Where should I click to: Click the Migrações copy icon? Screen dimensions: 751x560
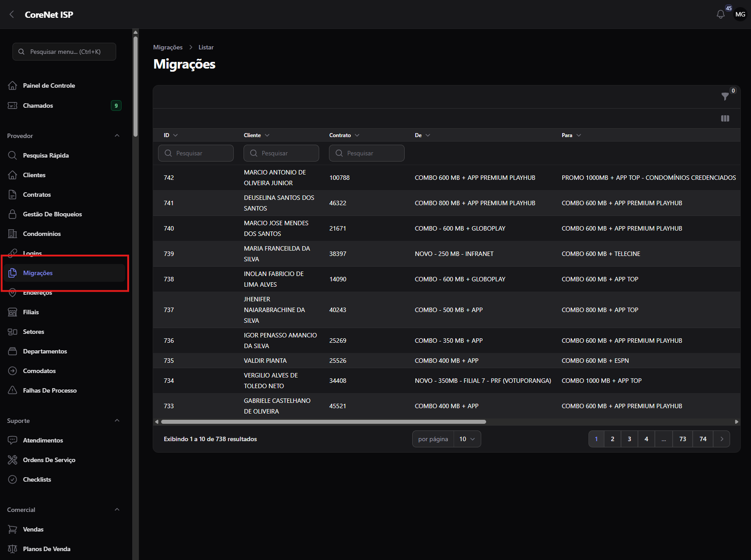12,273
